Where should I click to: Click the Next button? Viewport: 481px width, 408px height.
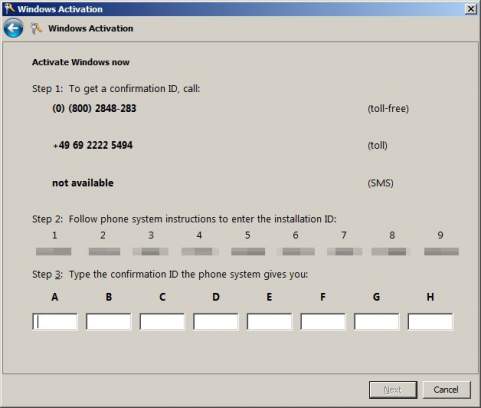(393, 390)
